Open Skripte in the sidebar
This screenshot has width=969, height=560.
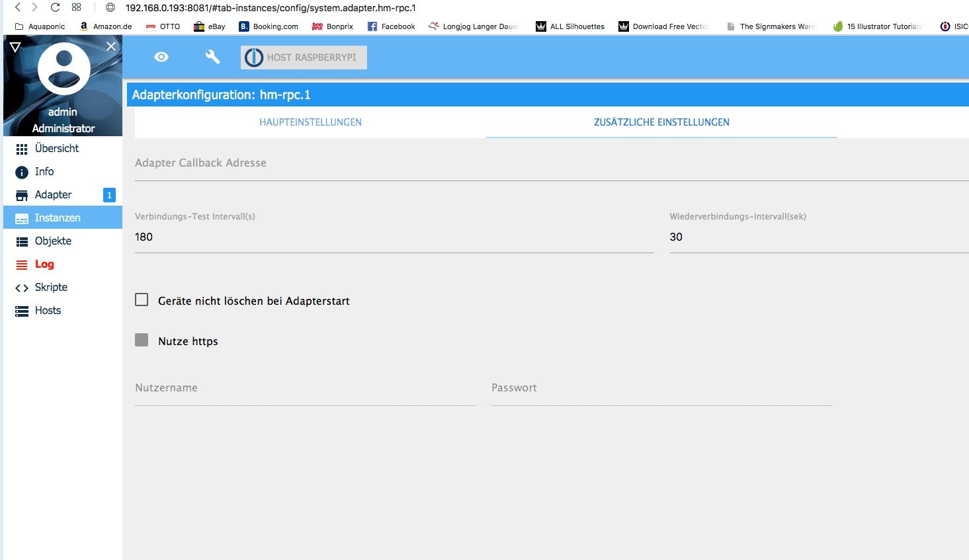point(63,287)
